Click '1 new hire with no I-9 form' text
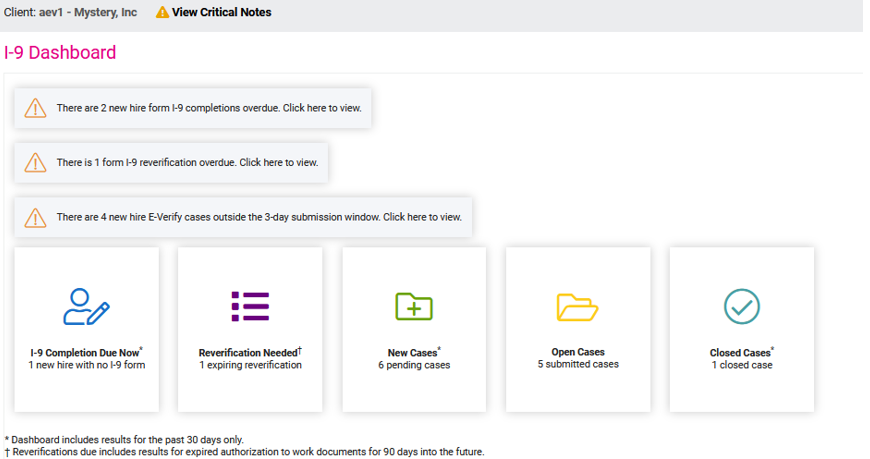Image resolution: width=870 pixels, height=459 pixels. (x=87, y=365)
